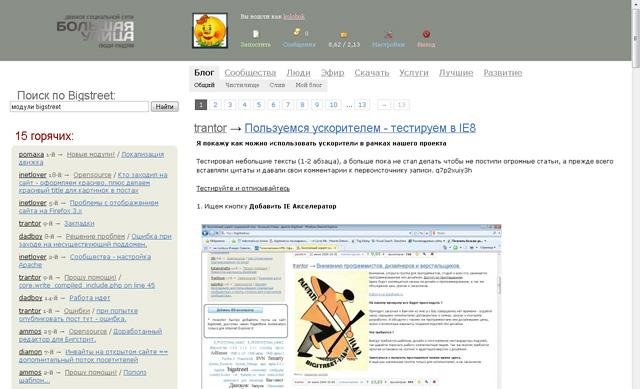640x389 pixels.
Task: Open the kolobok user avatar picture
Action: (210, 31)
